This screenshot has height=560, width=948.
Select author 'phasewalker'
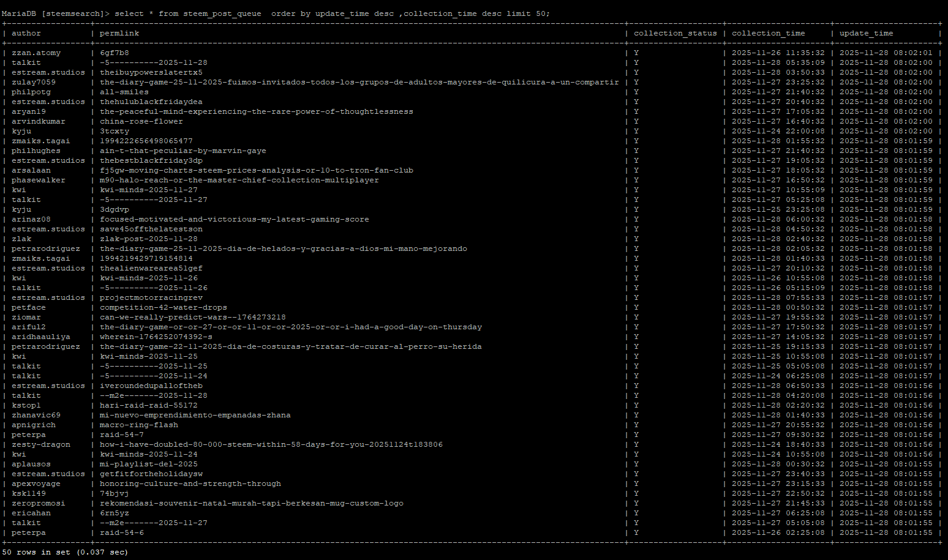pyautogui.click(x=39, y=180)
